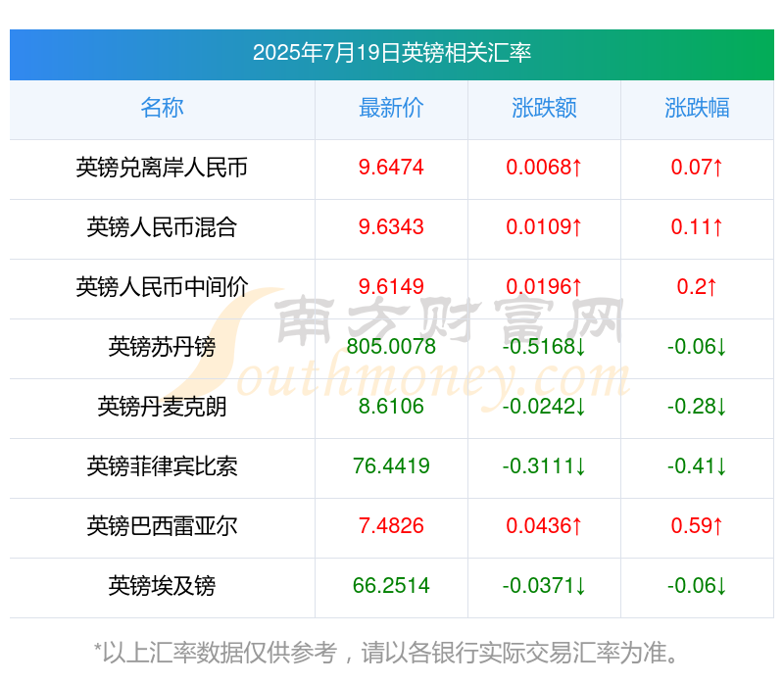Click the latest price 76.4419
This screenshot has width=784, height=684.
click(x=391, y=466)
